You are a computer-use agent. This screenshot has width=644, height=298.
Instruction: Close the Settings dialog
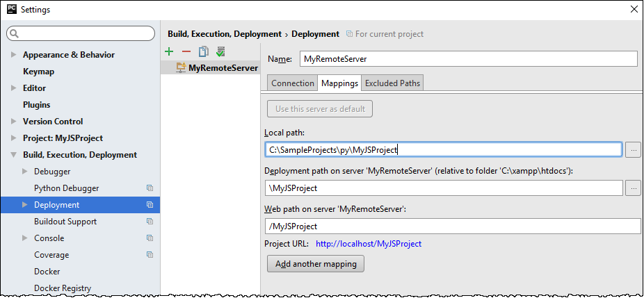tap(634, 9)
